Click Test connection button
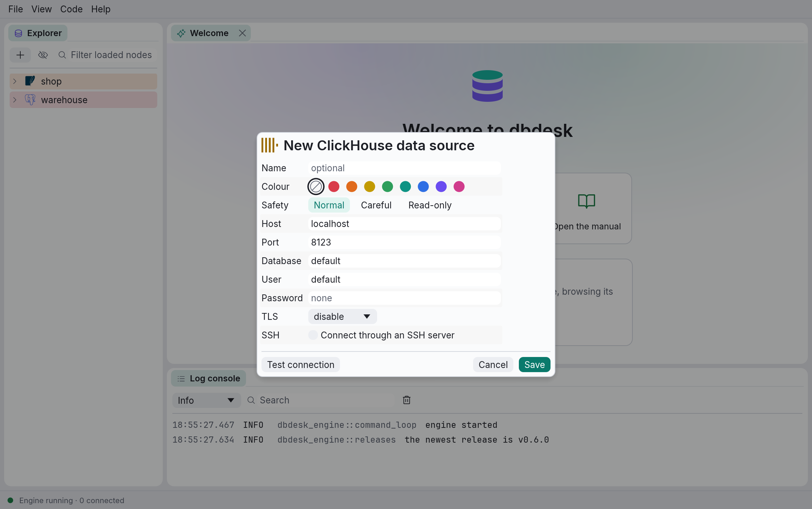 pos(301,365)
